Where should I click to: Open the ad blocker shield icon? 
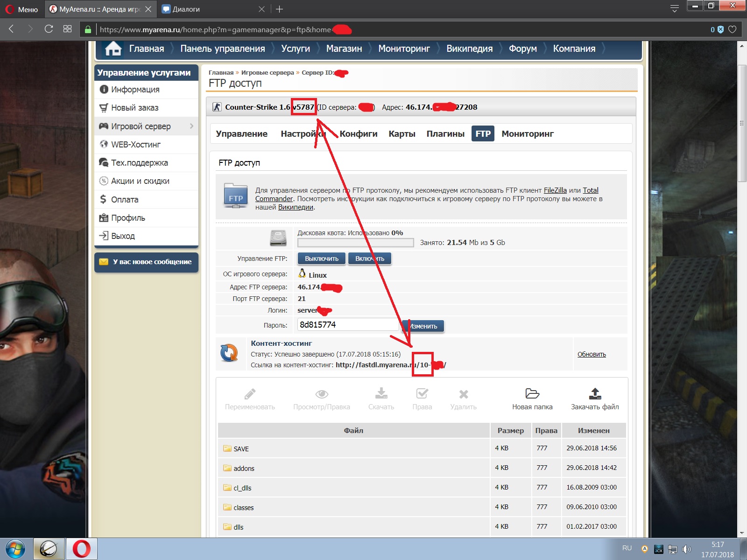[x=720, y=29]
